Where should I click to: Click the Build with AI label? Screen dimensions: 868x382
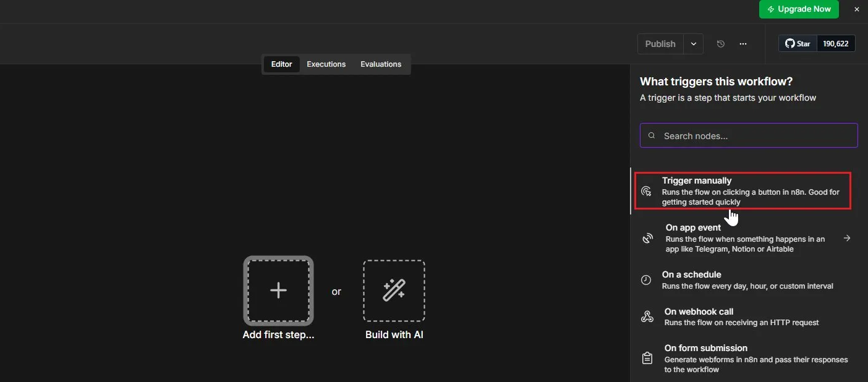[x=394, y=335]
